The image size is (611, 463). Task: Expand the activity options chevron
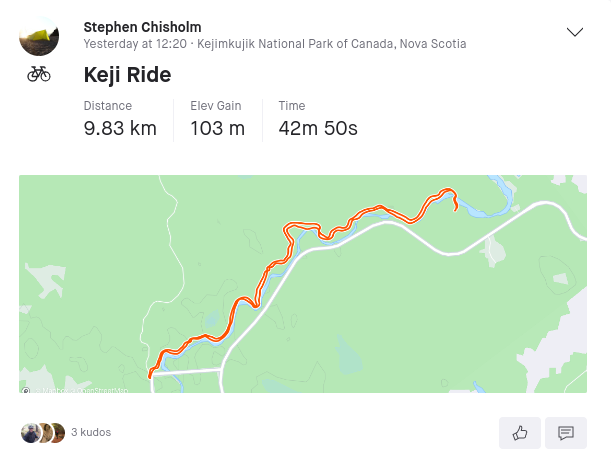575,32
